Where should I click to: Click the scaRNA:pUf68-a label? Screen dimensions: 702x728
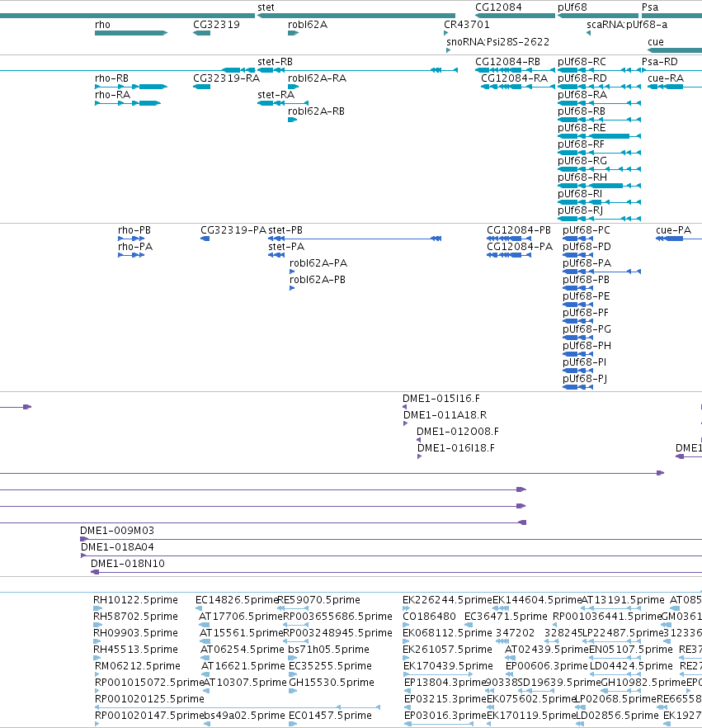627,25
